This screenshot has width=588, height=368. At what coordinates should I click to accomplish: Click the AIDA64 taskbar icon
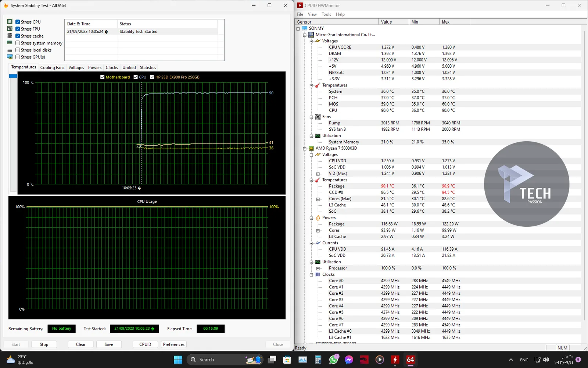pyautogui.click(x=410, y=360)
